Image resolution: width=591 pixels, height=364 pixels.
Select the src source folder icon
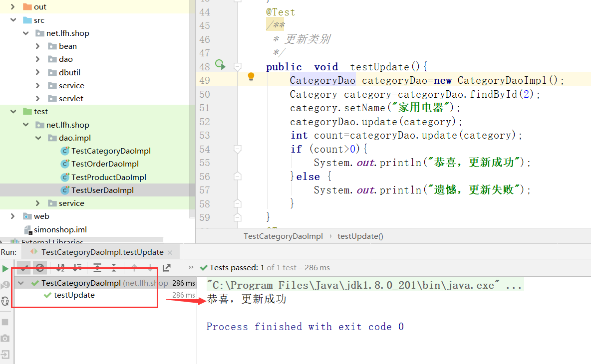pos(27,20)
